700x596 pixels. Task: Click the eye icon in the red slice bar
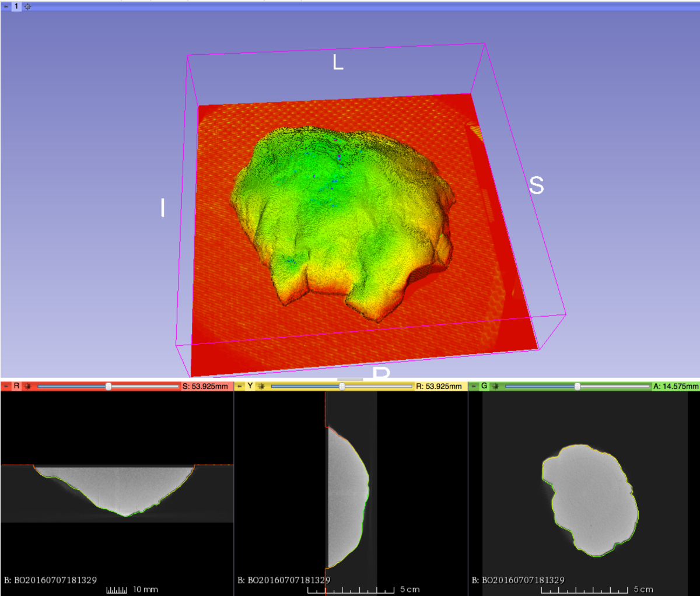tap(27, 386)
